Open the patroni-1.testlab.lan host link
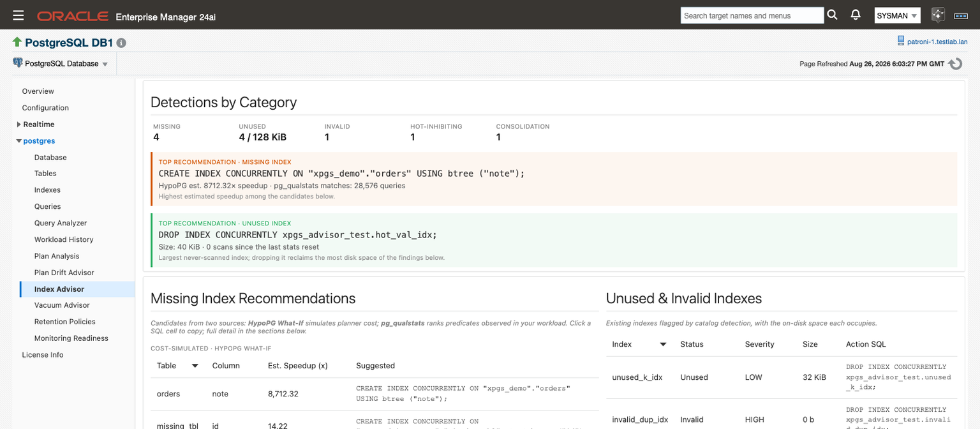Image resolution: width=980 pixels, height=429 pixels. coord(937,41)
